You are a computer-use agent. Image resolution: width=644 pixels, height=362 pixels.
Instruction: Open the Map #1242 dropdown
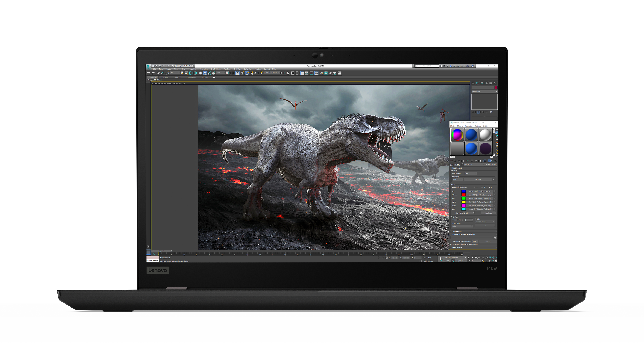[x=474, y=165]
